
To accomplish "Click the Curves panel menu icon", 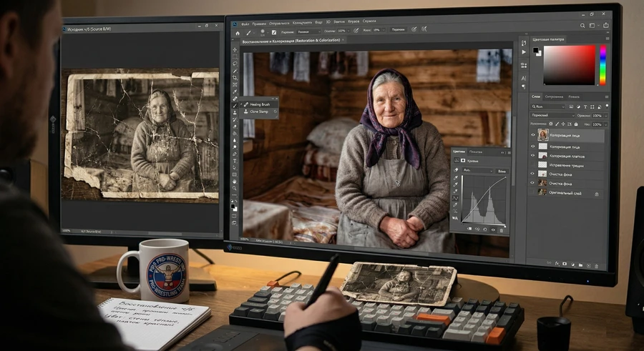I will click(509, 153).
